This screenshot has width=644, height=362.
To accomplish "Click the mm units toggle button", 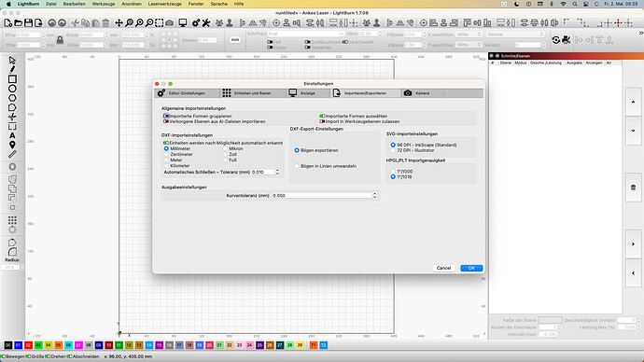I will pos(235,40).
